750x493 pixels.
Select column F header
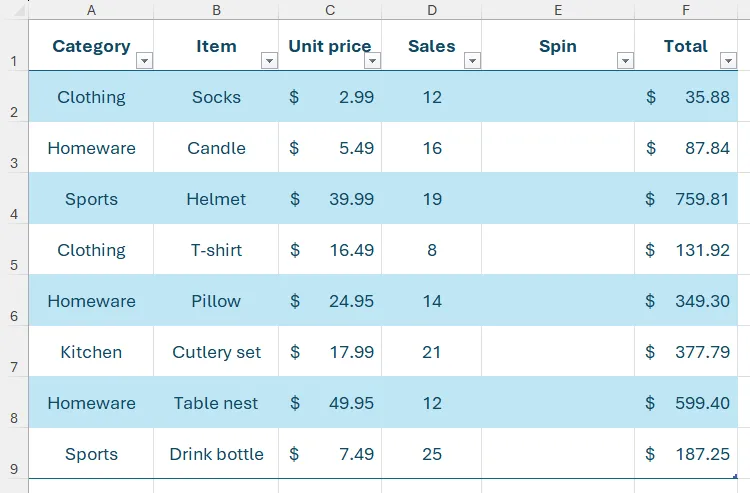point(686,10)
